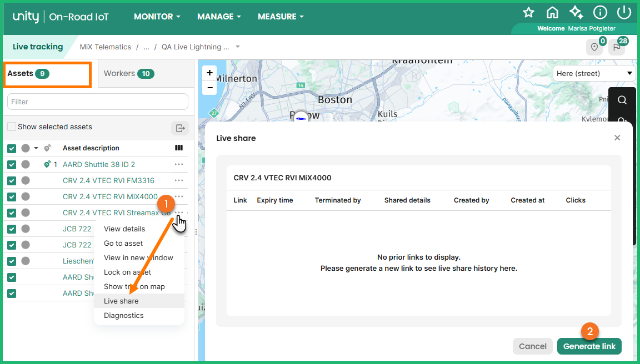Click into the assets Filter field

[x=98, y=102]
